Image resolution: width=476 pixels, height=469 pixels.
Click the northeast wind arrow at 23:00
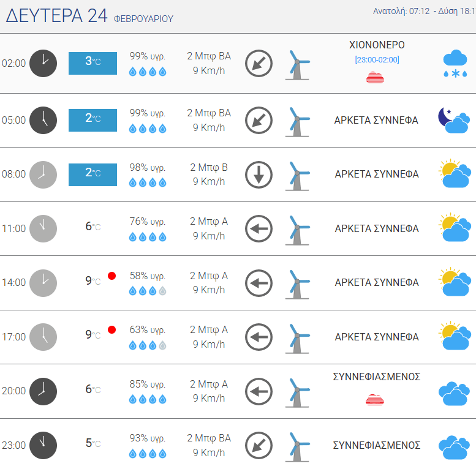[x=259, y=446]
